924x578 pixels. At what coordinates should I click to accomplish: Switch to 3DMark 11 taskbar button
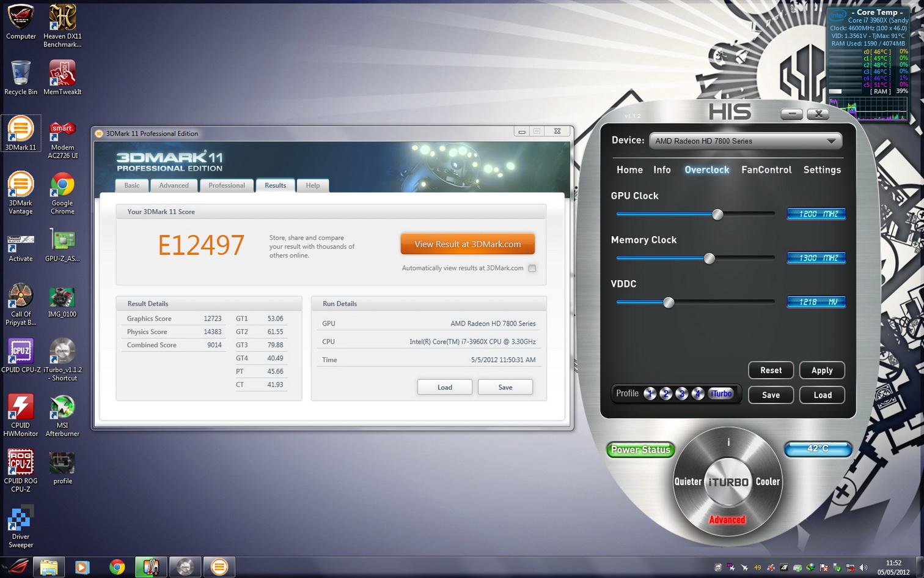tap(219, 567)
